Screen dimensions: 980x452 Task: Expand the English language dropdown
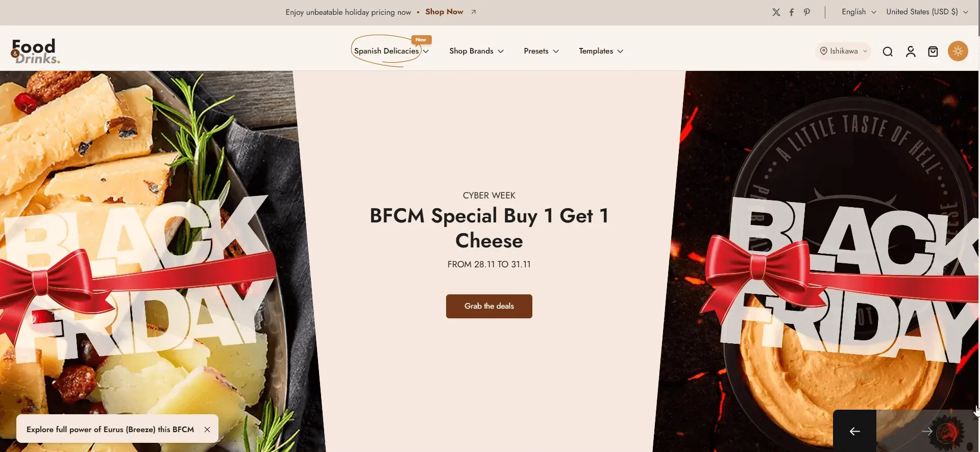pos(859,12)
